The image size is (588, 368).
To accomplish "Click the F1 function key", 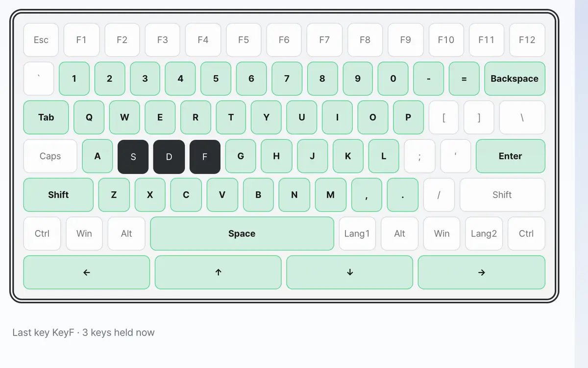I will pos(81,40).
